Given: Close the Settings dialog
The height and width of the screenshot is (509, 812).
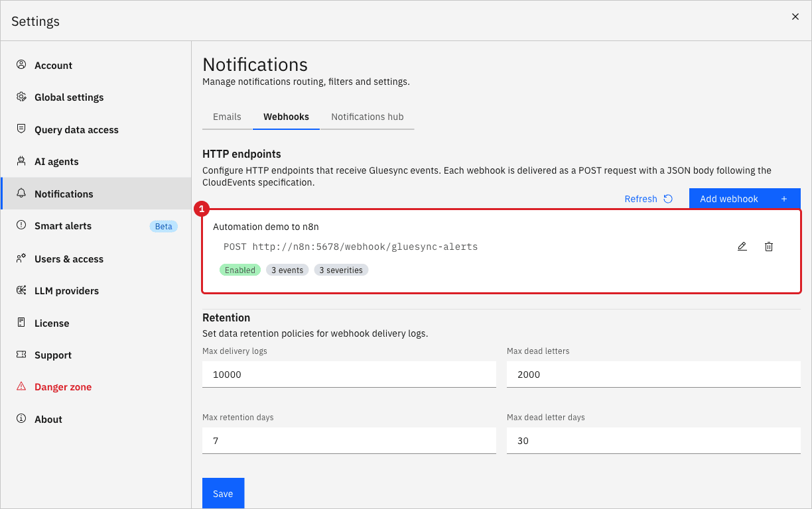Looking at the screenshot, I should (795, 17).
